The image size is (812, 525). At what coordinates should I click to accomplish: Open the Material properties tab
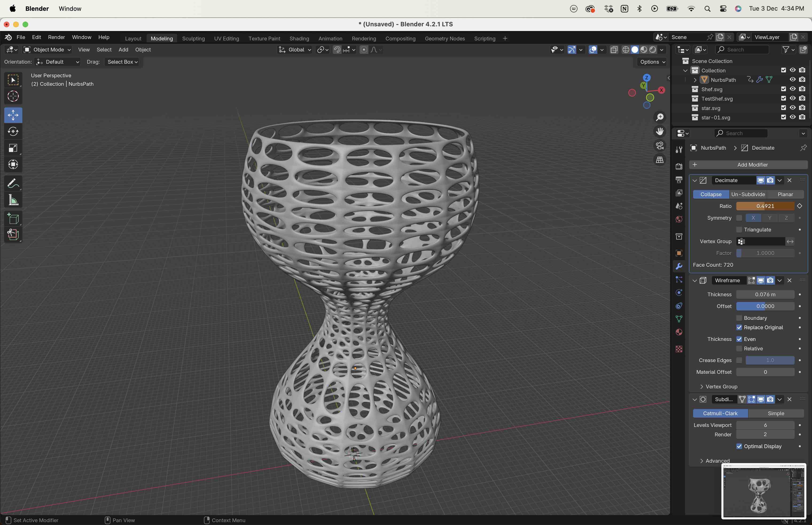[x=679, y=332]
